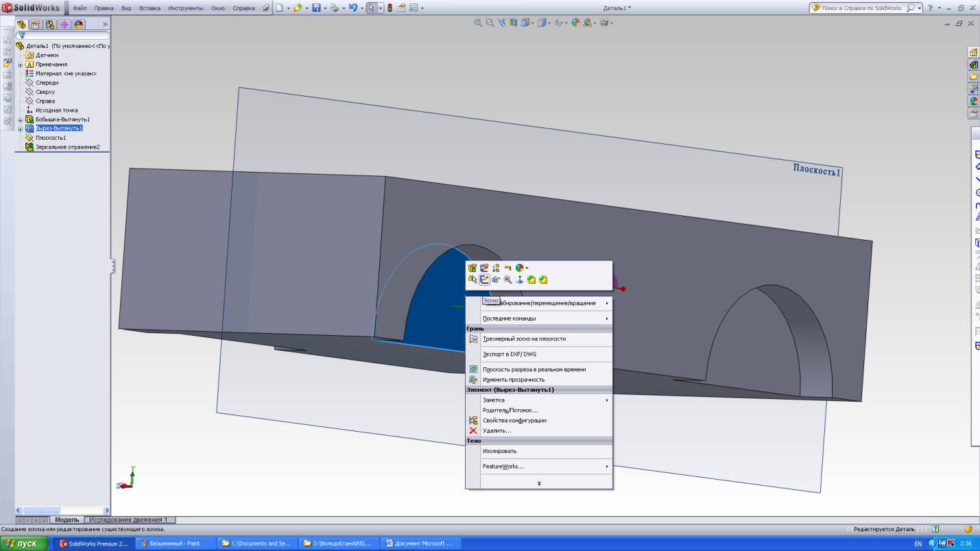Click the Zoom to Fit icon
Screen dimensions: 980x551
[478, 23]
